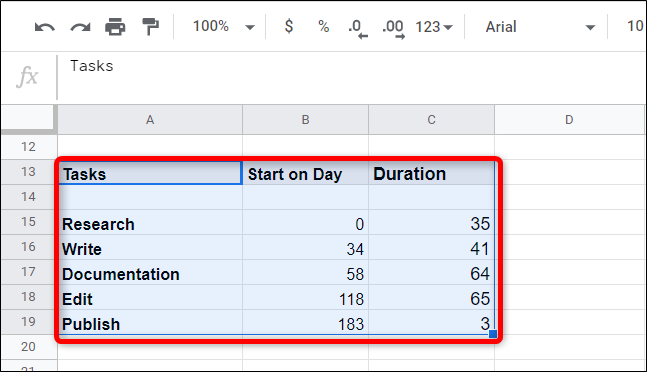Select column D header
647x372 pixels.
pyautogui.click(x=569, y=120)
